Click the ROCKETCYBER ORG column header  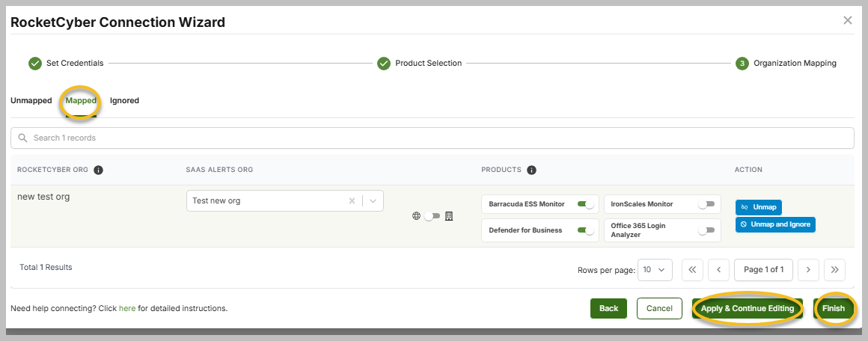point(52,170)
